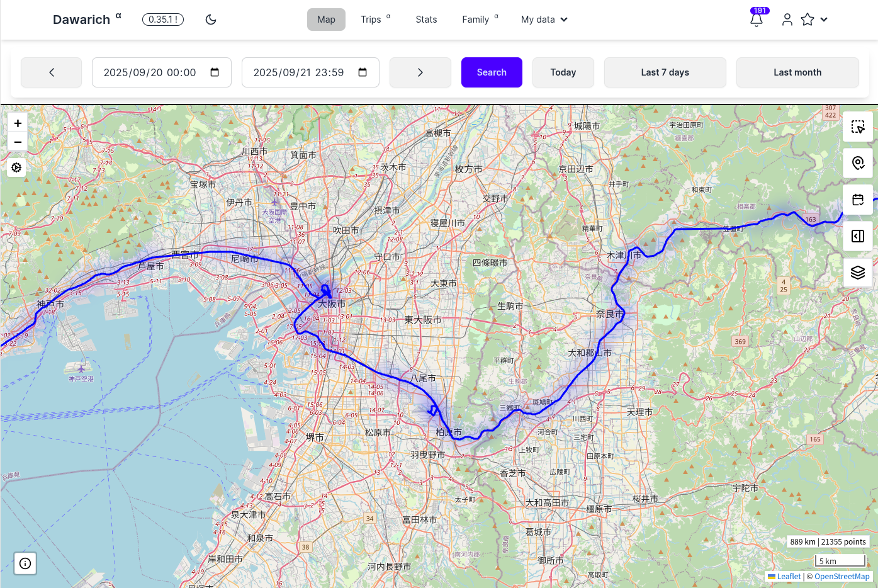Switch to the Trips tab
Image resolution: width=878 pixels, height=588 pixels.
370,20
